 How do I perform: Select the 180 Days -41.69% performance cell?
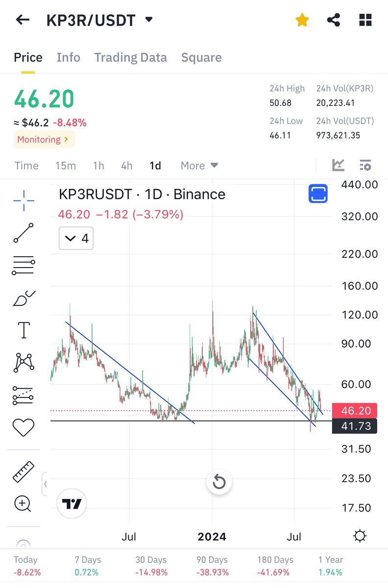click(x=275, y=566)
